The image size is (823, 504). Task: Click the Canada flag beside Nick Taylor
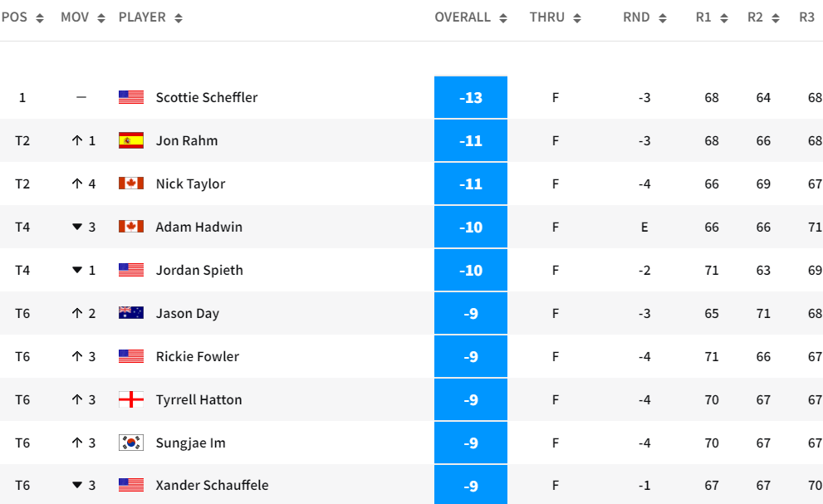pos(131,183)
